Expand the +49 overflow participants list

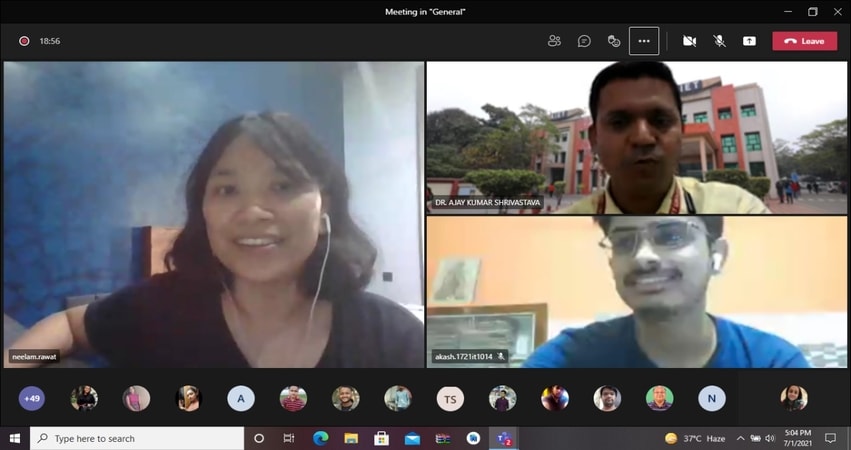click(x=32, y=398)
